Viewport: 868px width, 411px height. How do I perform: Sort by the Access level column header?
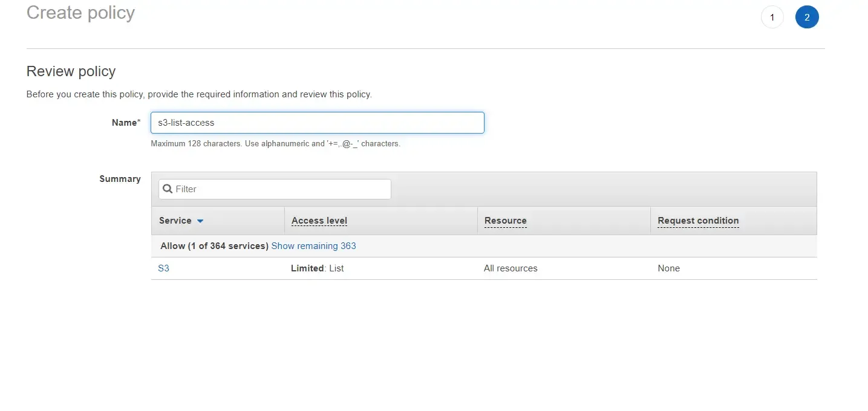pos(319,220)
